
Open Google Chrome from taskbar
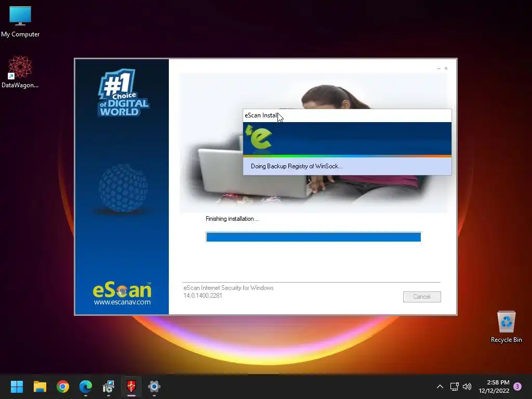[63, 387]
